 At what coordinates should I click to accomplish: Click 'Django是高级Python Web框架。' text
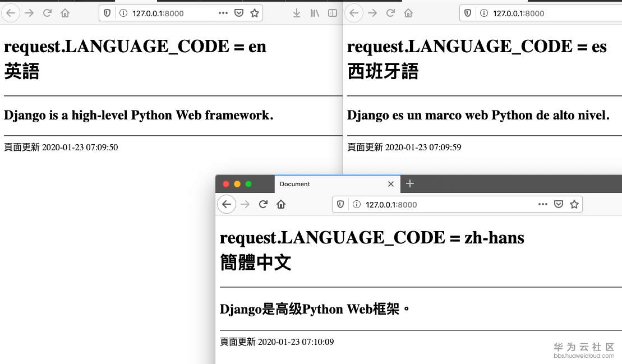point(315,309)
